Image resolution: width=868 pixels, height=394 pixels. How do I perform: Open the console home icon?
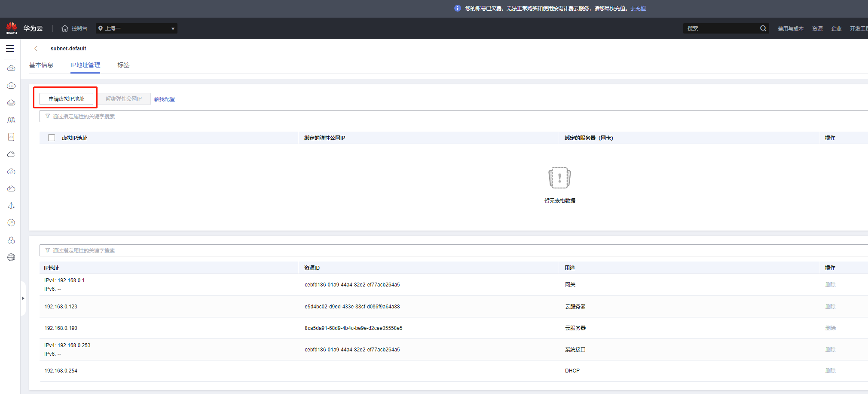pyautogui.click(x=65, y=28)
